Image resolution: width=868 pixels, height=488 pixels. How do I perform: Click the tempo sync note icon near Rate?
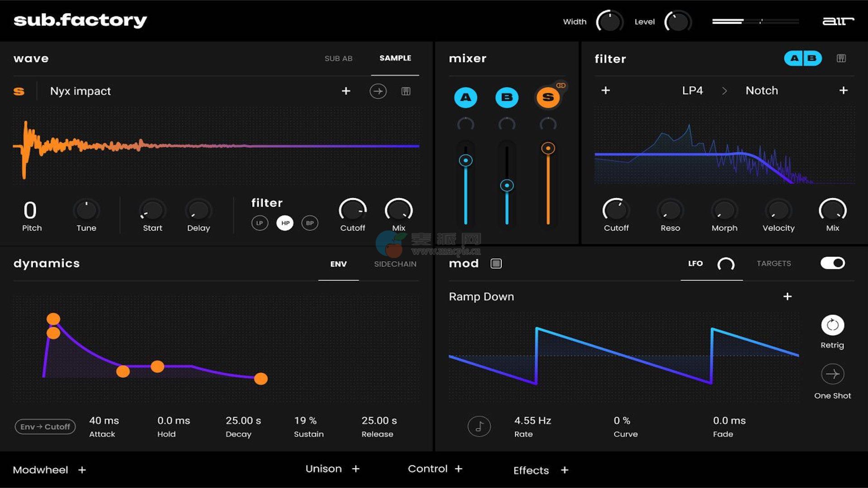pos(479,426)
